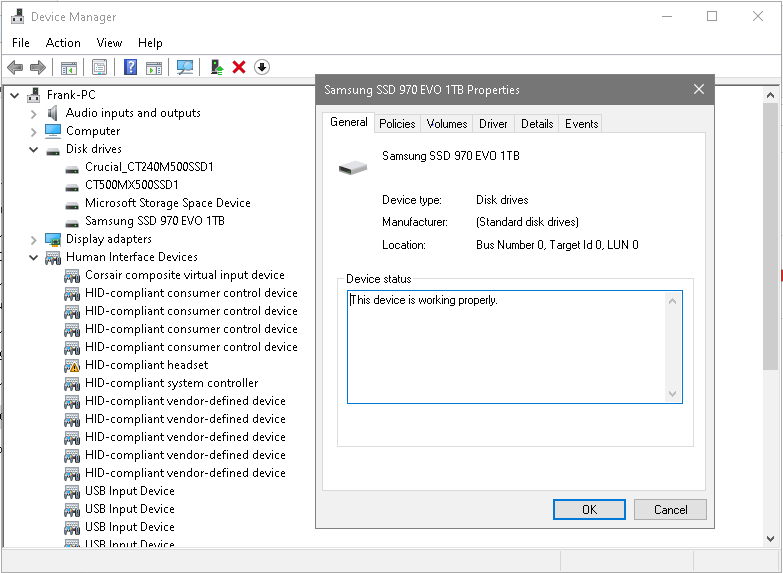783x573 pixels.
Task: Click Device status scroll up arrow
Action: coord(672,301)
